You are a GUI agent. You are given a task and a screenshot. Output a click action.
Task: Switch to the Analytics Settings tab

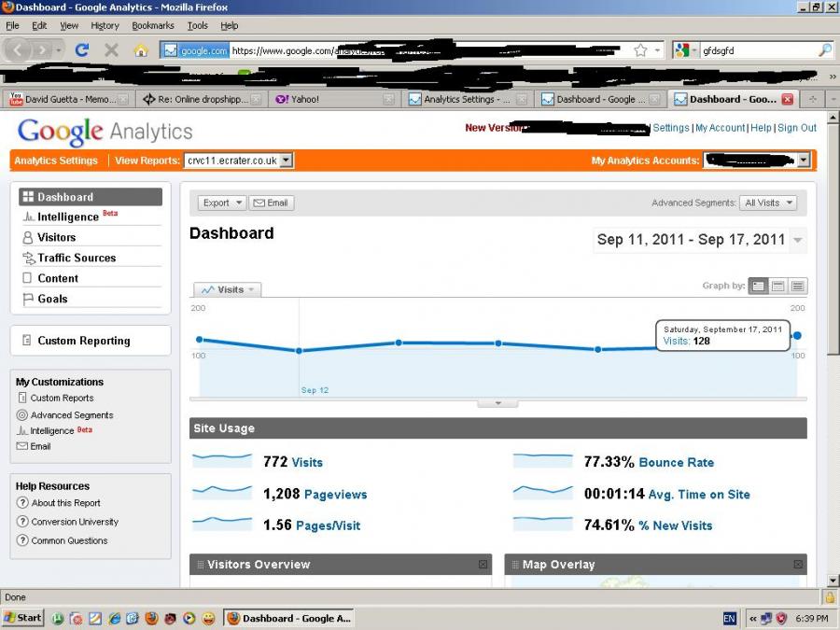(x=466, y=99)
